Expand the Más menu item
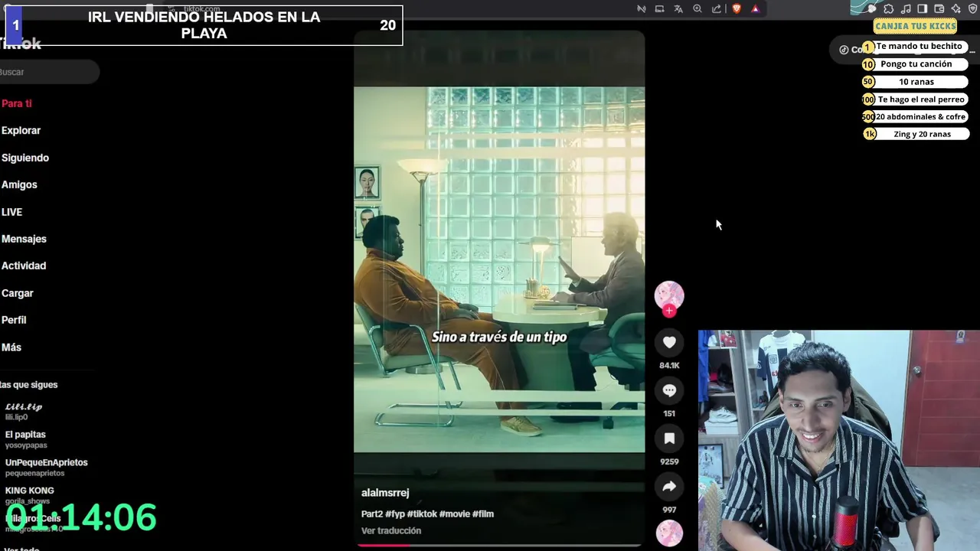Image resolution: width=980 pixels, height=551 pixels. [11, 347]
